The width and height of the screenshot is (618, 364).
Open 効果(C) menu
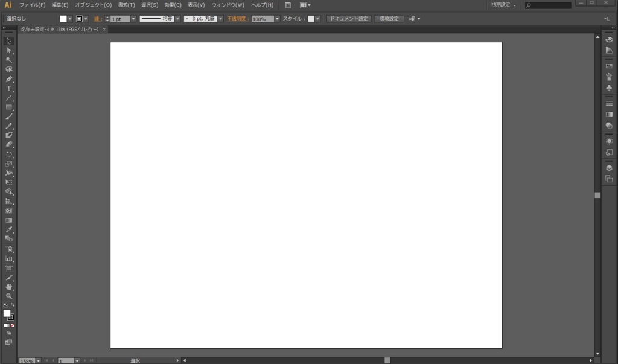pyautogui.click(x=173, y=5)
